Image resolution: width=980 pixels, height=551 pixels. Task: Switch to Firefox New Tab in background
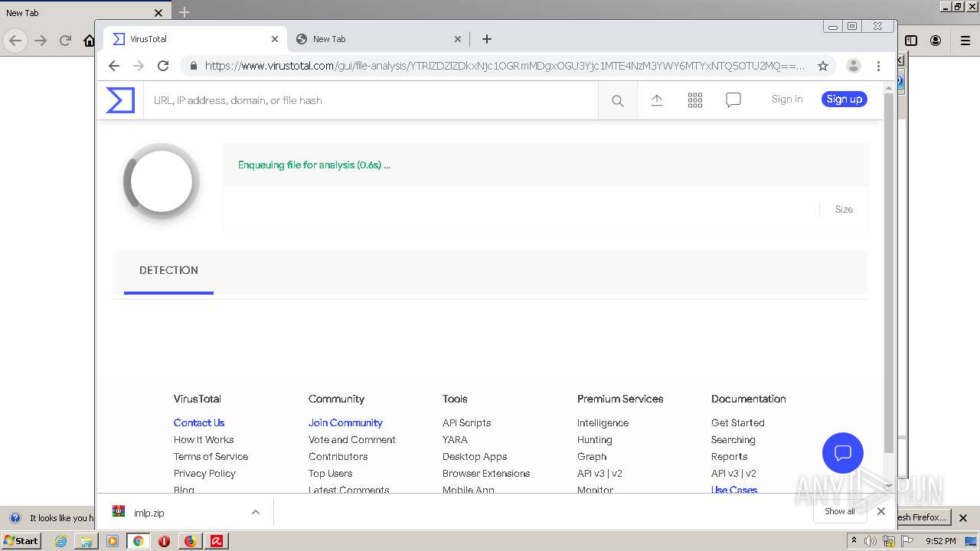click(x=84, y=12)
